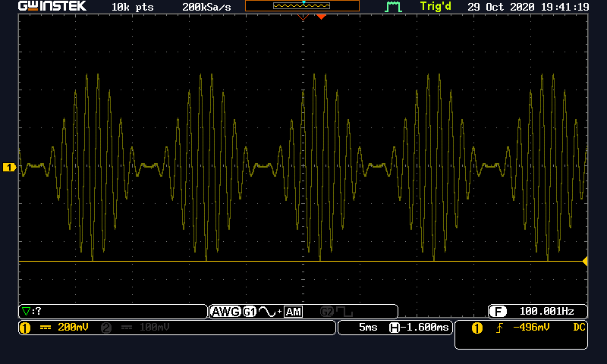Click the sine waveform icon for G1
The width and height of the screenshot is (607, 364).
(x=267, y=312)
